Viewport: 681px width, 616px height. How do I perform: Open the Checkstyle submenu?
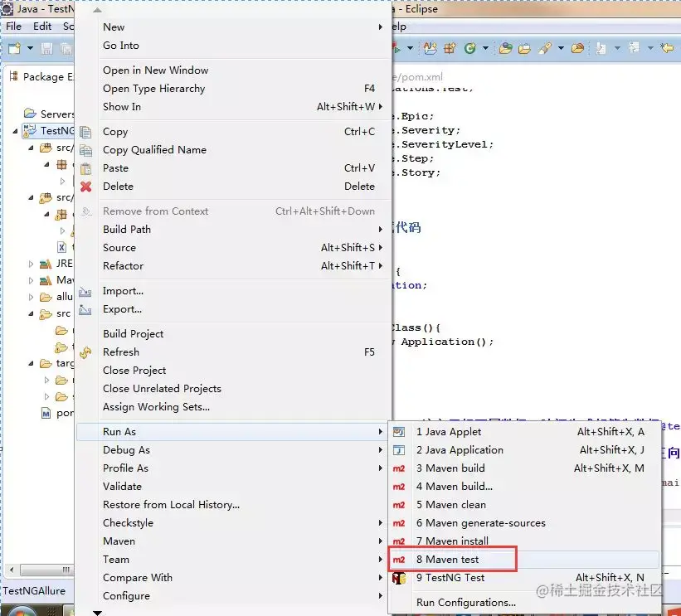[234, 522]
